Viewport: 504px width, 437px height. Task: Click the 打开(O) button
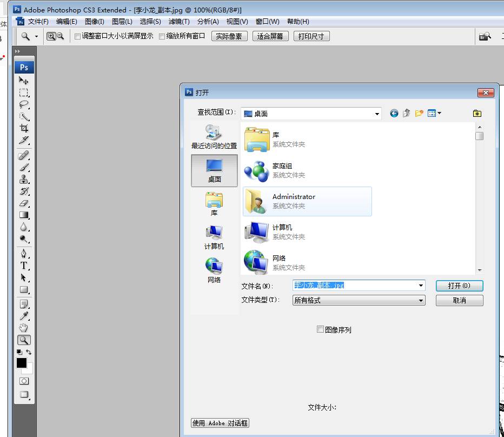[459, 286]
